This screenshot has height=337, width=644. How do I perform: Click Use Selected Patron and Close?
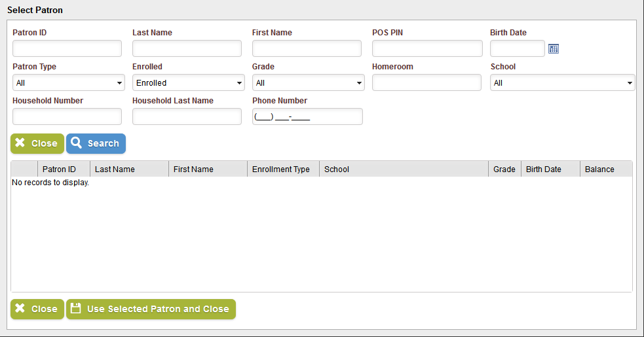(x=151, y=309)
